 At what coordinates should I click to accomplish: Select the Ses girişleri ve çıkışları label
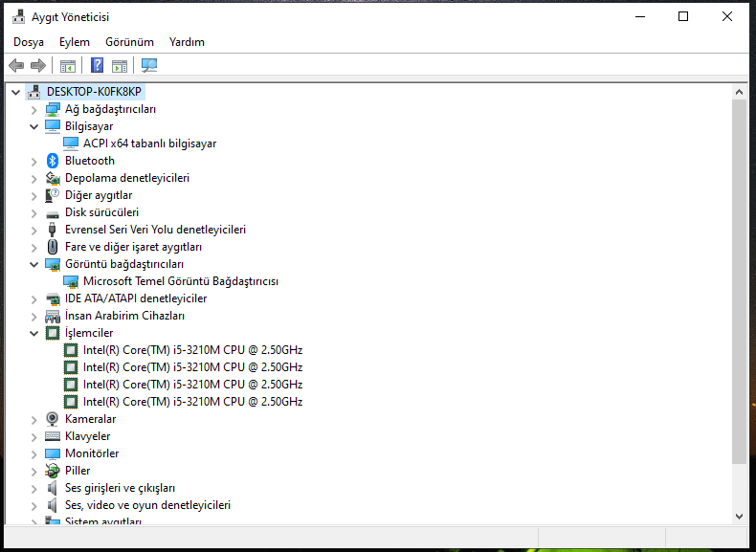pos(120,488)
